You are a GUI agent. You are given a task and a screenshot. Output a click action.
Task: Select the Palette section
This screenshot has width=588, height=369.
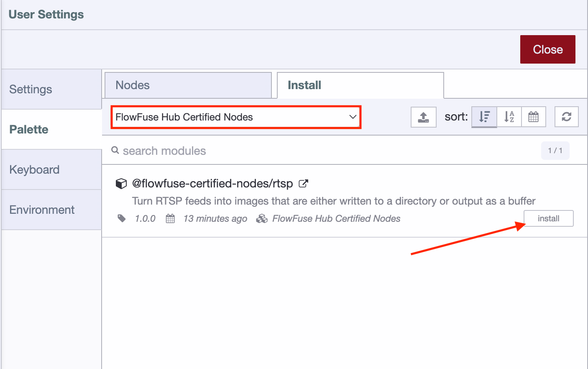pyautogui.click(x=51, y=130)
